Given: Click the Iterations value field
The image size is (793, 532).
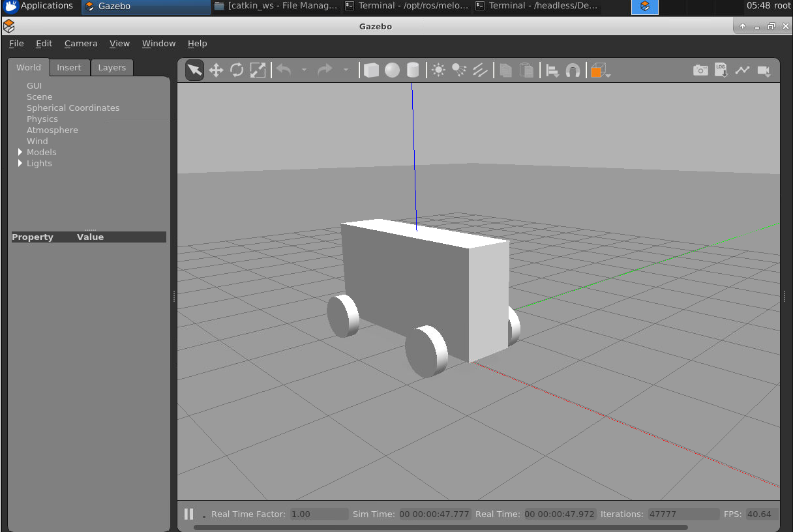Looking at the screenshot, I should 683,514.
